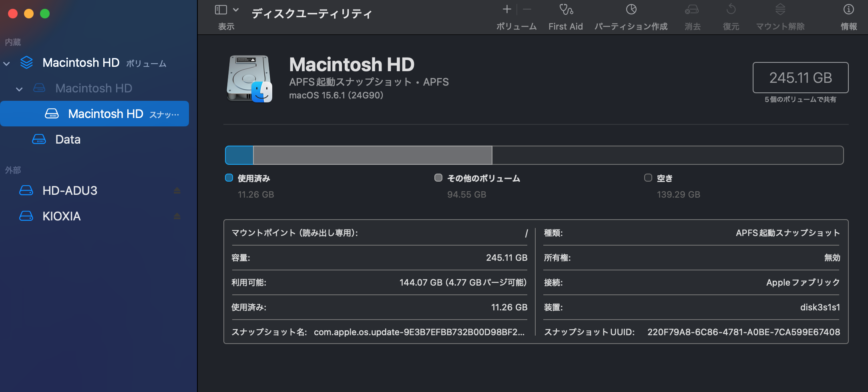Click the 復元 restore icon

[731, 9]
